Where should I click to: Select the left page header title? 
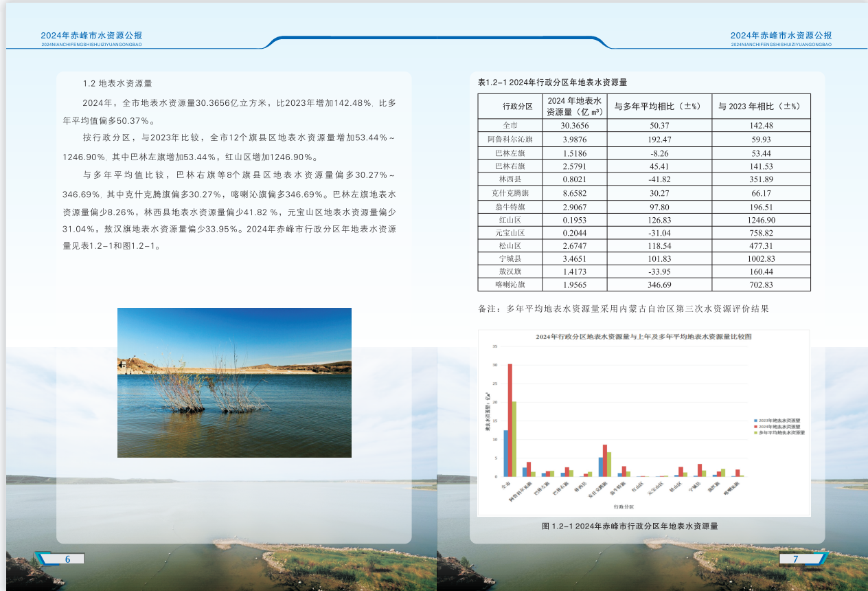click(91, 36)
